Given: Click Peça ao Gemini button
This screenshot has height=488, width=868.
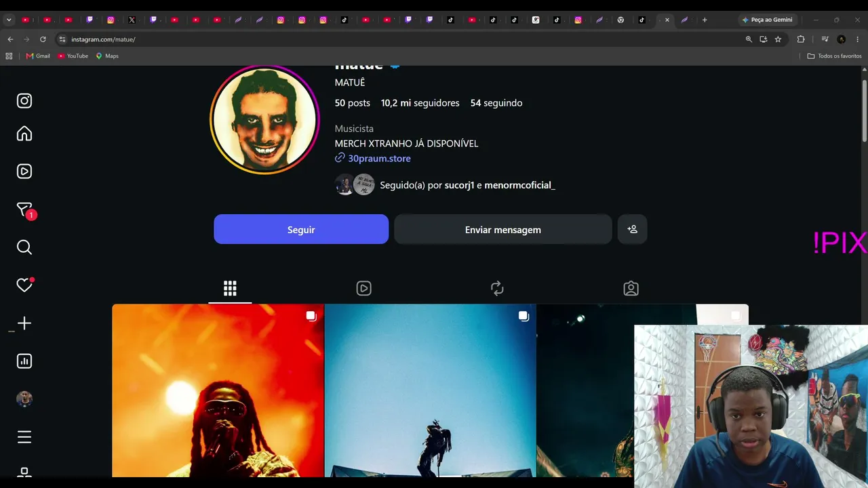Looking at the screenshot, I should [x=767, y=20].
